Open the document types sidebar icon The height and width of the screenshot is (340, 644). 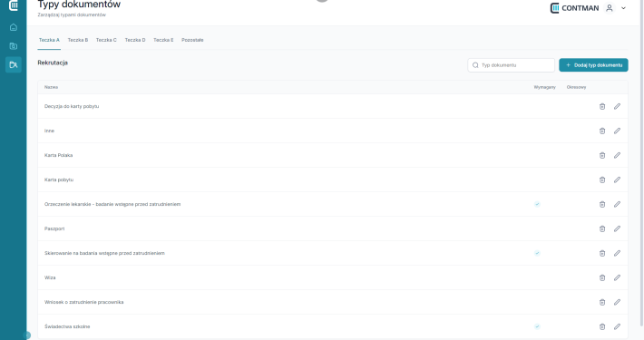(14, 65)
